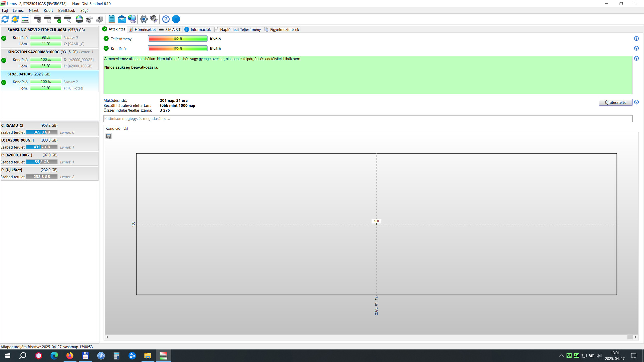The height and width of the screenshot is (362, 644).
Task: Switch to the S.M.A.R.T. tab
Action: pos(170,30)
